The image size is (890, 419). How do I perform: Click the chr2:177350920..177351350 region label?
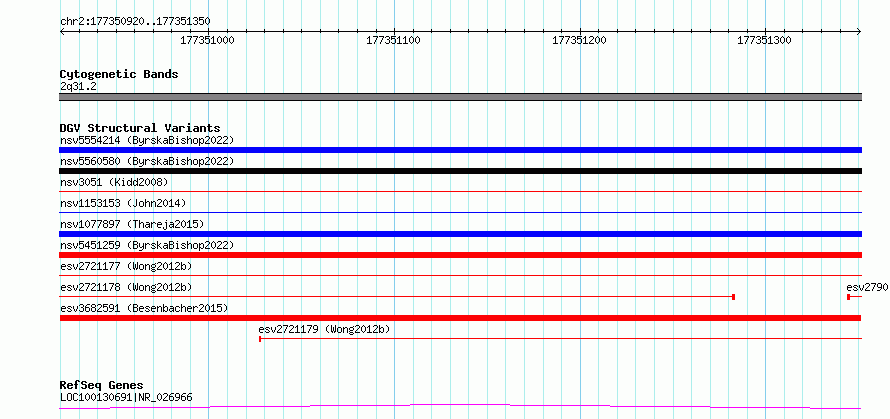pyautogui.click(x=135, y=21)
